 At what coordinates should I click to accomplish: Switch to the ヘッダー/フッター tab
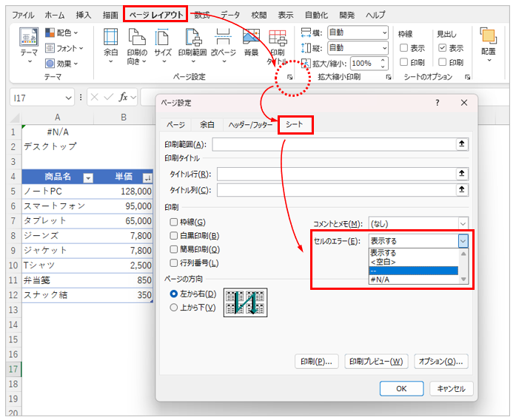click(250, 125)
